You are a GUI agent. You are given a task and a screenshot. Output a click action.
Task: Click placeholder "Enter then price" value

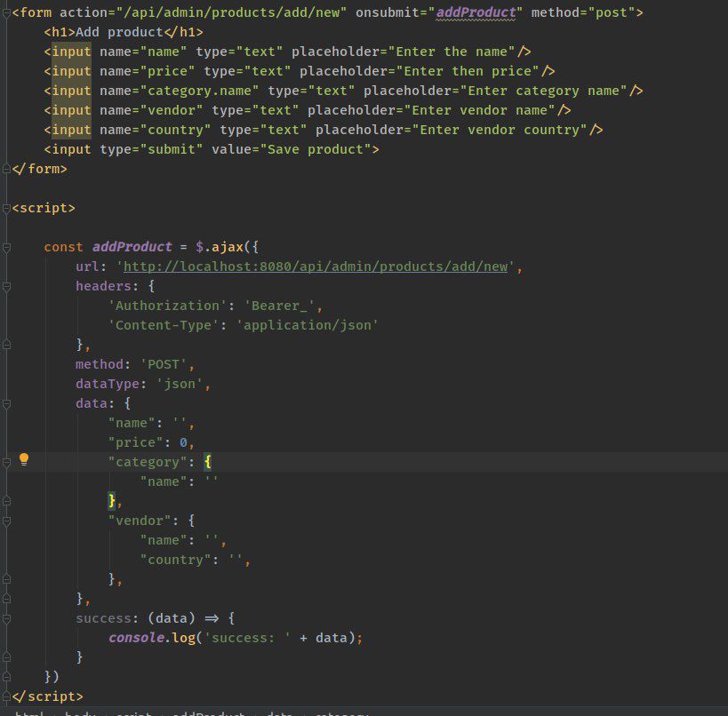(x=468, y=71)
